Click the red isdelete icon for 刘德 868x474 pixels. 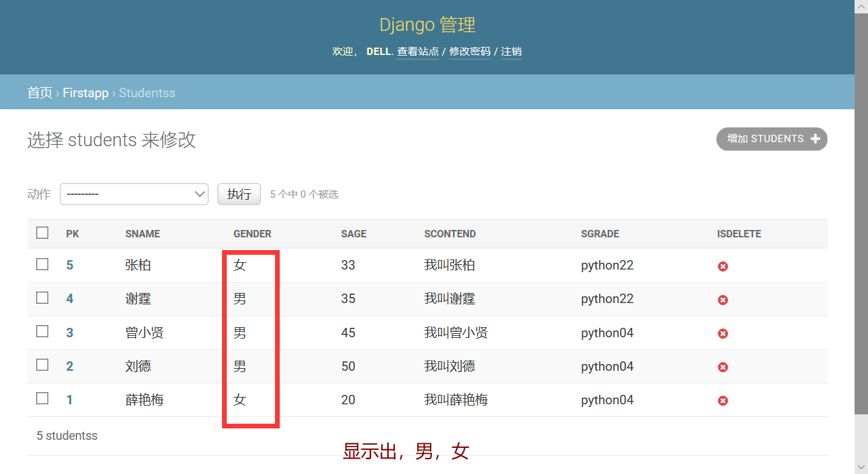722,367
